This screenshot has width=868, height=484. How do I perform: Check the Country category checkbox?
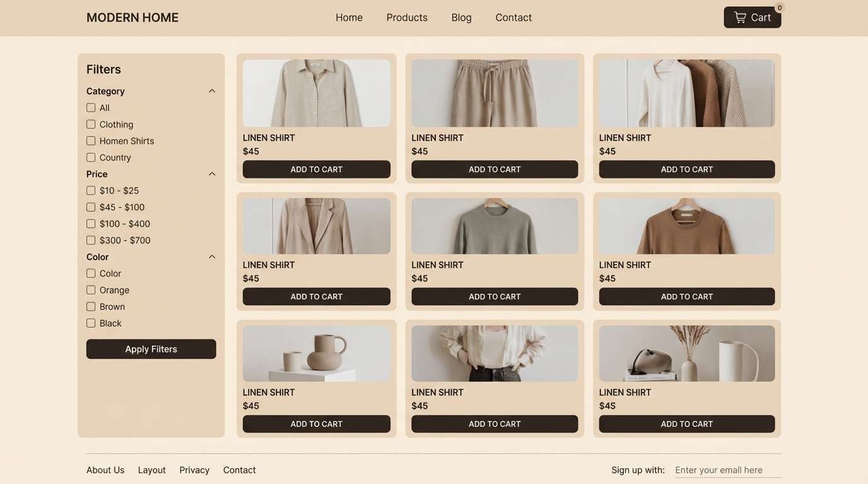[91, 157]
